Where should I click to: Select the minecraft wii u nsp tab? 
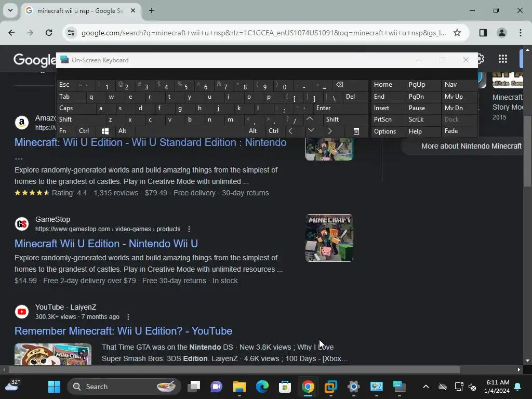(80, 10)
